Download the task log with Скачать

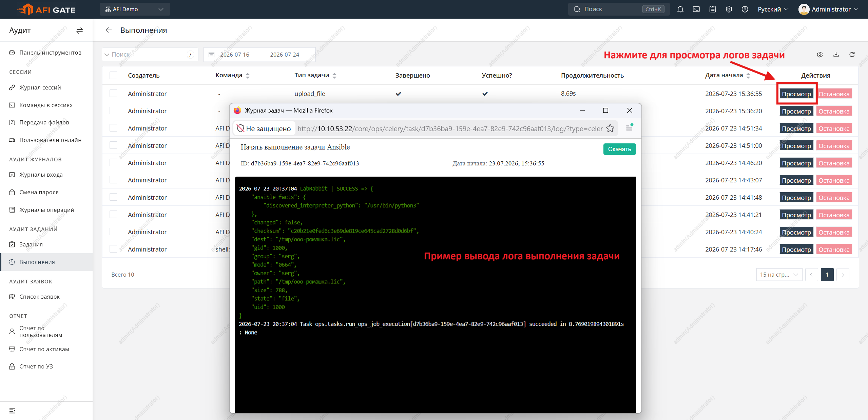click(x=619, y=149)
